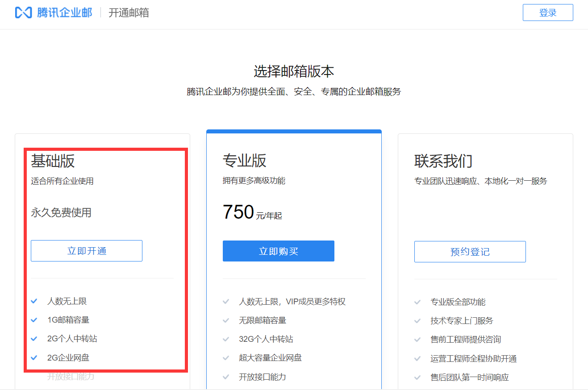Viewport: 588px width, 390px height.
Task: Click the checkmark next to 技术专家上门服务
Action: [417, 320]
